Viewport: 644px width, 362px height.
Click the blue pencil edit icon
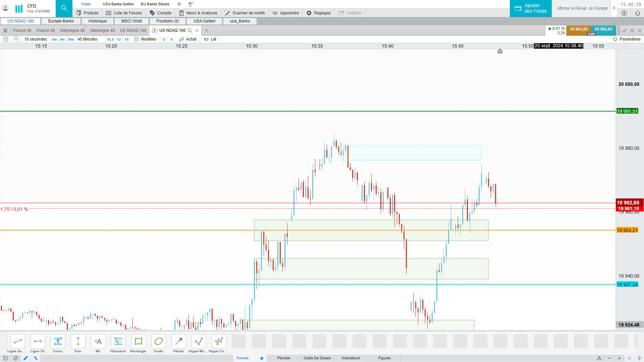point(25,358)
